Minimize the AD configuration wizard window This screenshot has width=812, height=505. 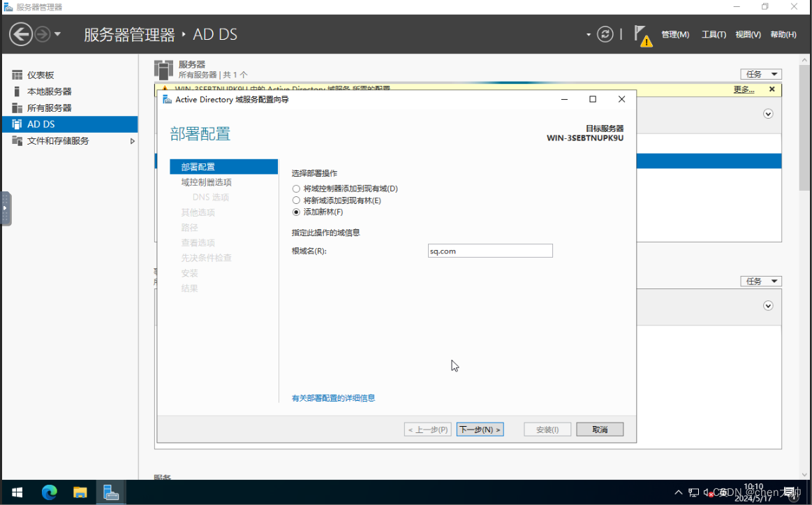pos(564,99)
